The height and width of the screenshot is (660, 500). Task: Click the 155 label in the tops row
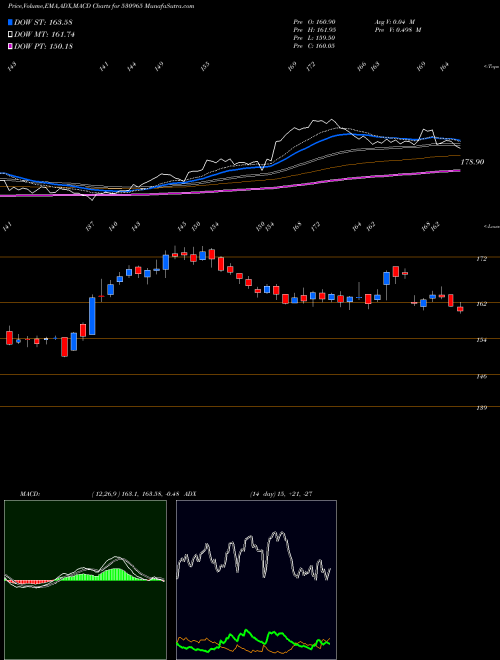pos(205,67)
